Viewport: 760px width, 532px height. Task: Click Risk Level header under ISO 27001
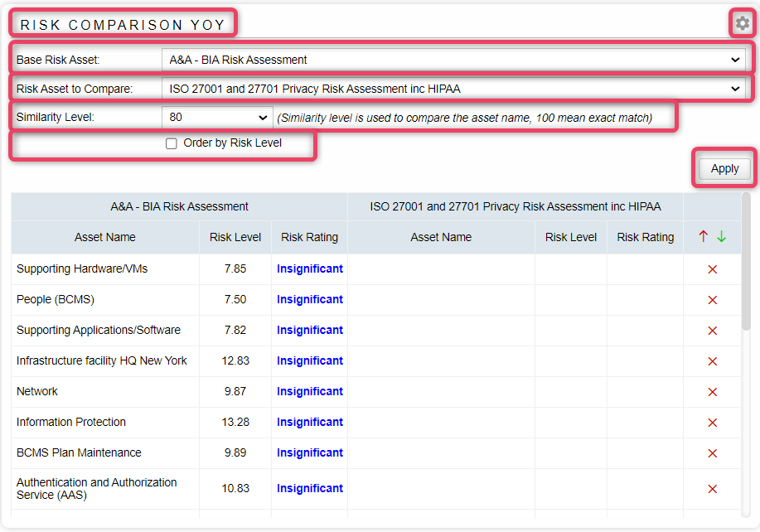pyautogui.click(x=571, y=238)
